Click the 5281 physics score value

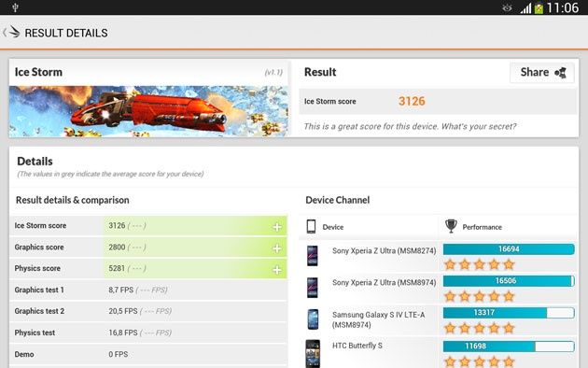tap(117, 269)
